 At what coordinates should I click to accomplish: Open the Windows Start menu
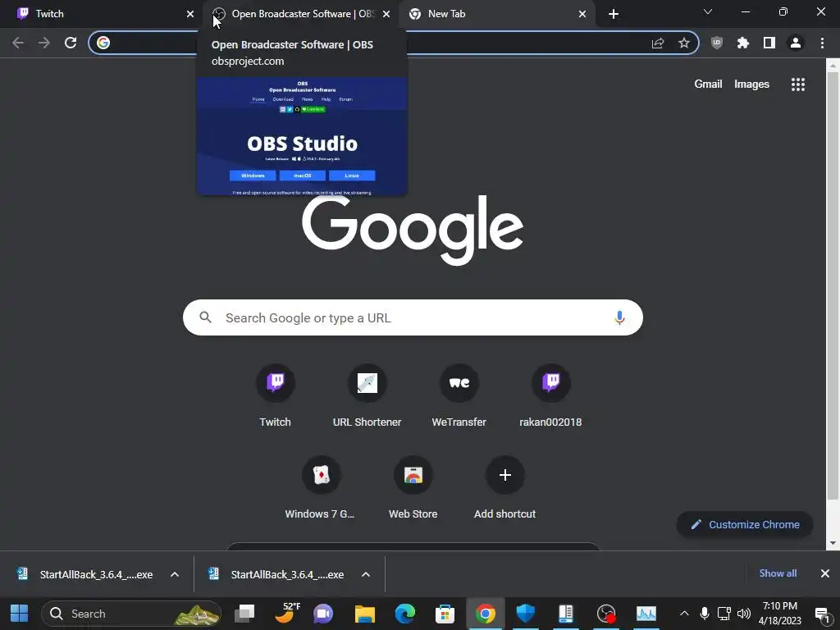(20, 614)
